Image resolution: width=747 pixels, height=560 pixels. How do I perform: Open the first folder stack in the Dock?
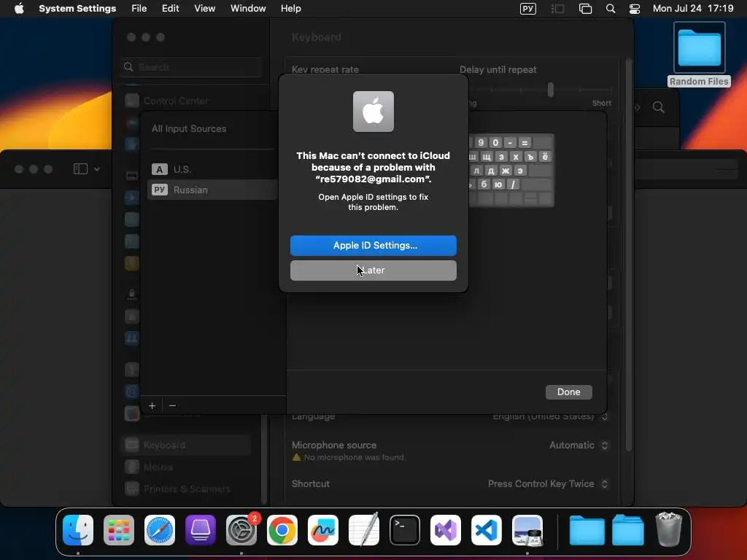click(x=587, y=530)
